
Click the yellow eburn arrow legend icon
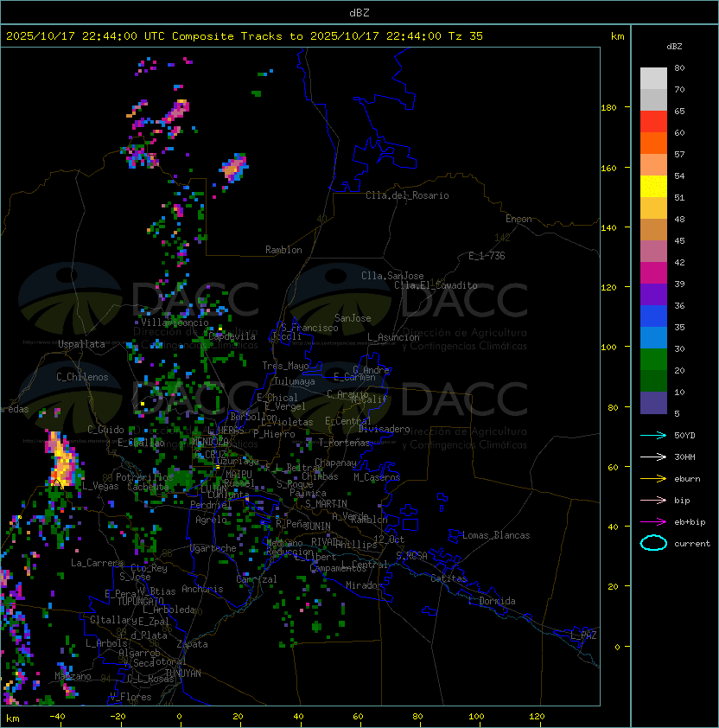(x=653, y=479)
